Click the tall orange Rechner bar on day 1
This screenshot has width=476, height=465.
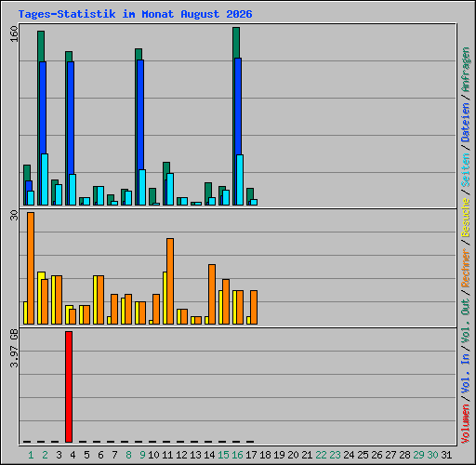31,268
